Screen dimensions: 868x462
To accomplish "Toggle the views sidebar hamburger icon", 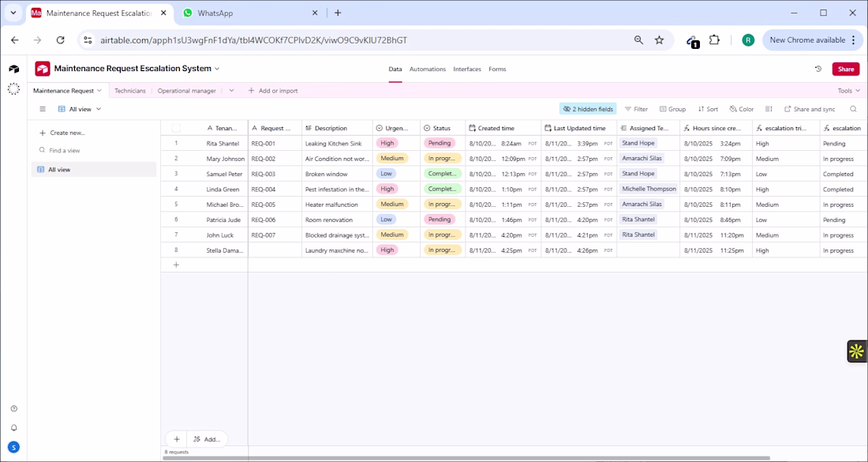I will [43, 109].
